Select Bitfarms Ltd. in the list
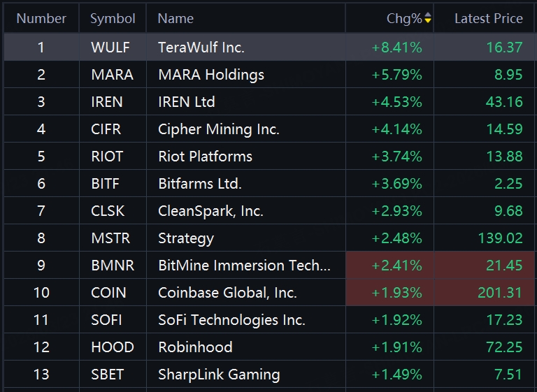 click(200, 184)
